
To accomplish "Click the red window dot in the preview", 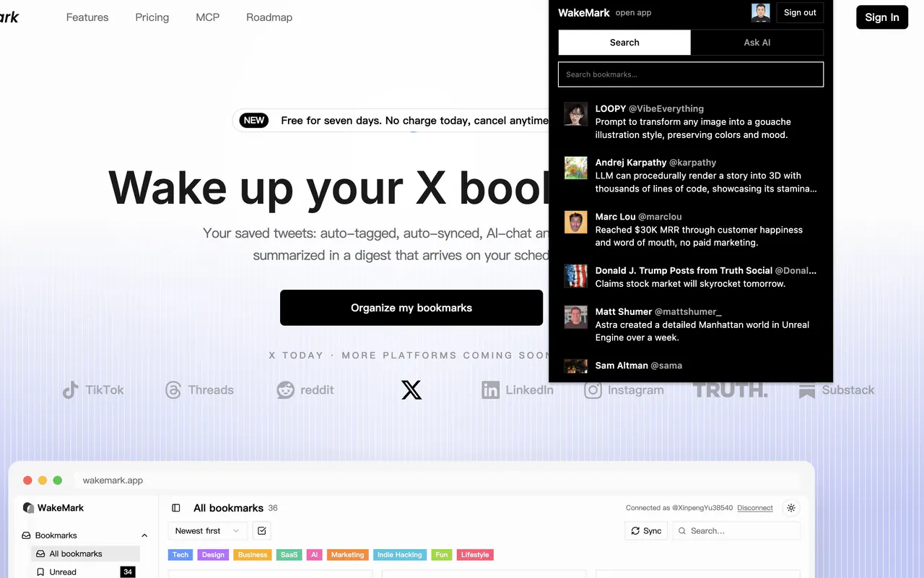I will point(27,480).
